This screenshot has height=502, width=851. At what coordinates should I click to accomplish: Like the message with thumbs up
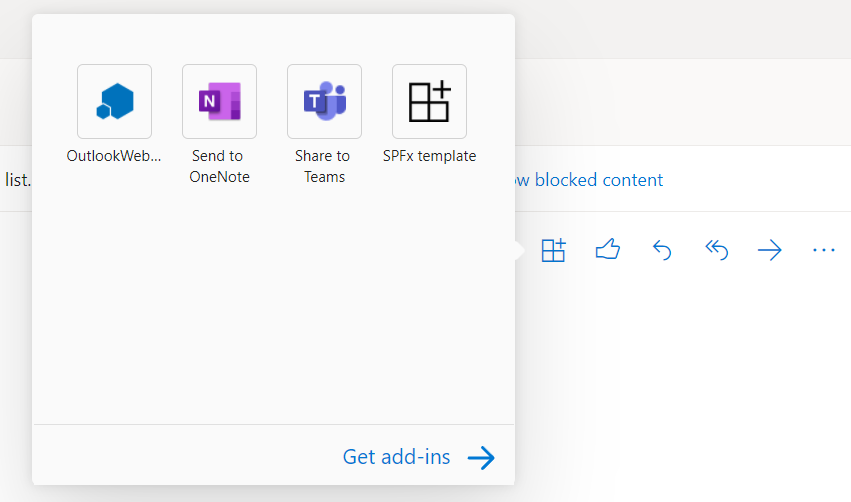tap(608, 250)
